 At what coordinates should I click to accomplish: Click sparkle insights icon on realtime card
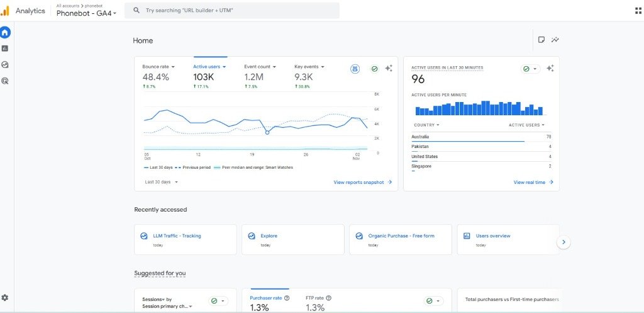click(x=550, y=69)
